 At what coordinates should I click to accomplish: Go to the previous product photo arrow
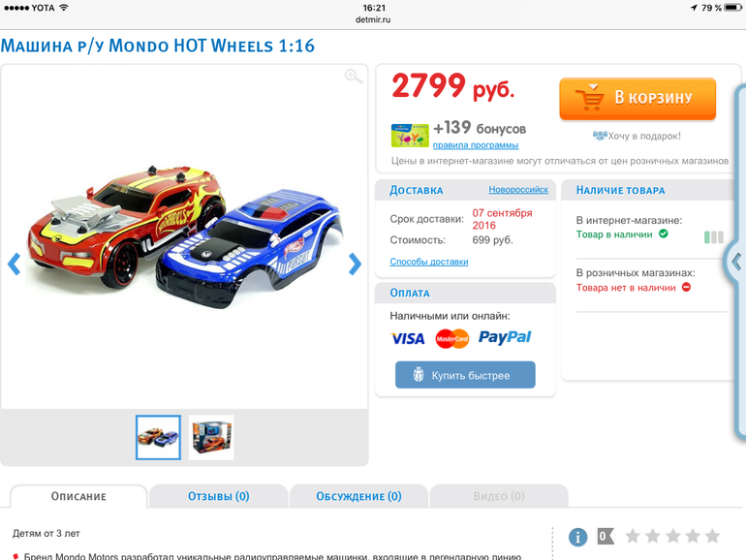click(15, 264)
